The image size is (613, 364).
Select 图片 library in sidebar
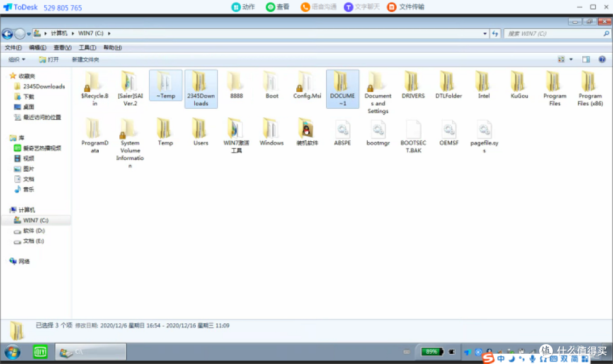click(24, 169)
